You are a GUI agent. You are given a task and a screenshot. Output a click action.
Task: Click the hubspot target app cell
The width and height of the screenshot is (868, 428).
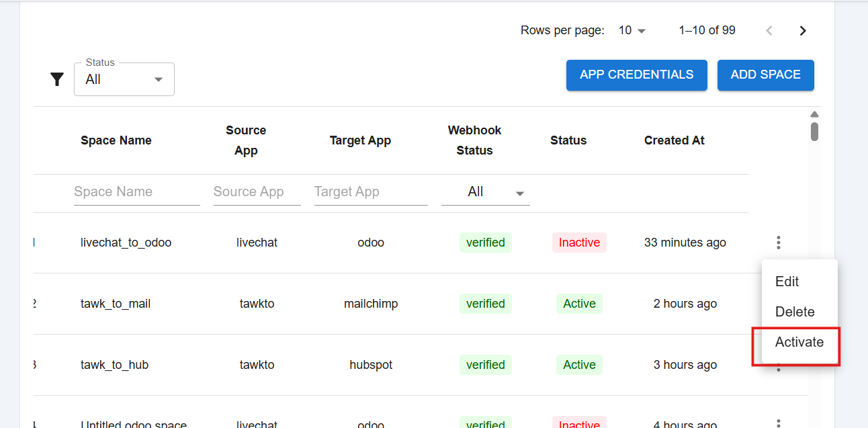(371, 365)
